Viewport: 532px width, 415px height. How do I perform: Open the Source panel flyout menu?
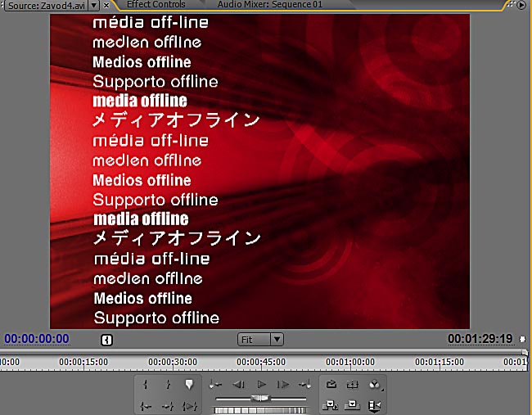[521, 5]
